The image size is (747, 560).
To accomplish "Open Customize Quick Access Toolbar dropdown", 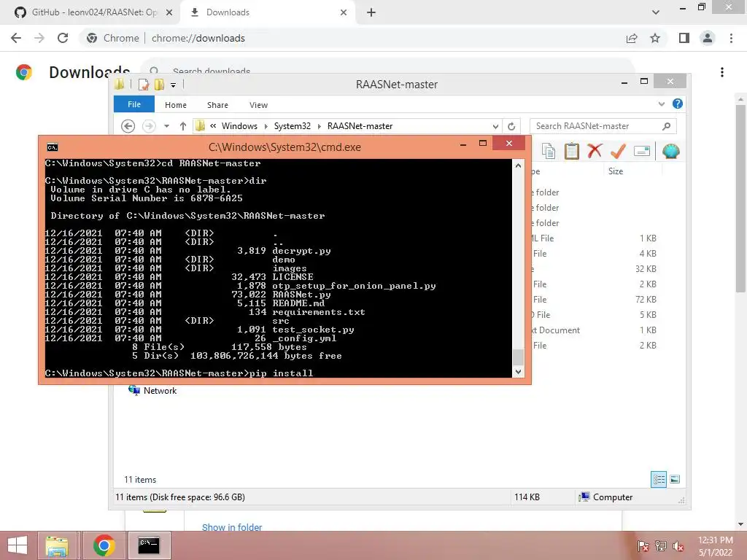I will point(174,85).
